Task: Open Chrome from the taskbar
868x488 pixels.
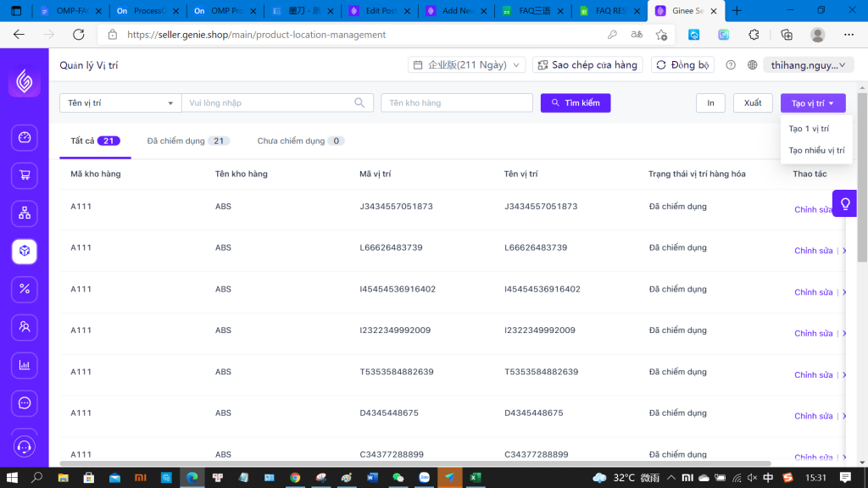Action: click(x=295, y=478)
